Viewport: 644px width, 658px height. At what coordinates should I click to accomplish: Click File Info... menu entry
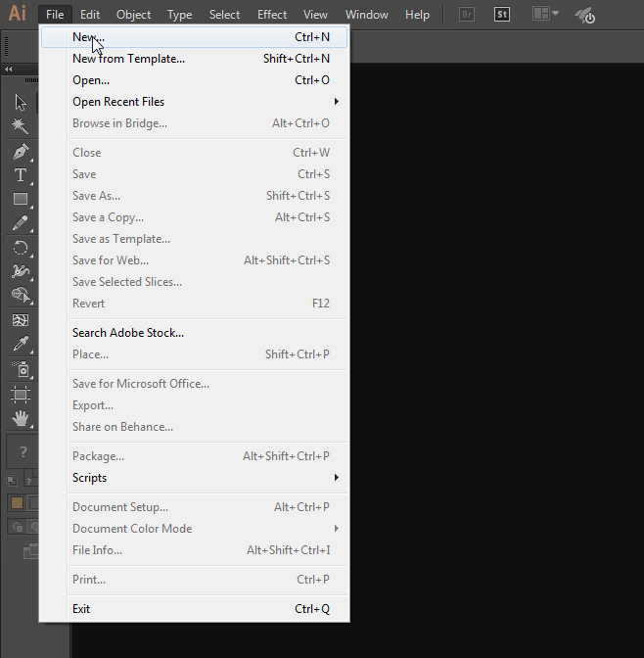pyautogui.click(x=194, y=549)
